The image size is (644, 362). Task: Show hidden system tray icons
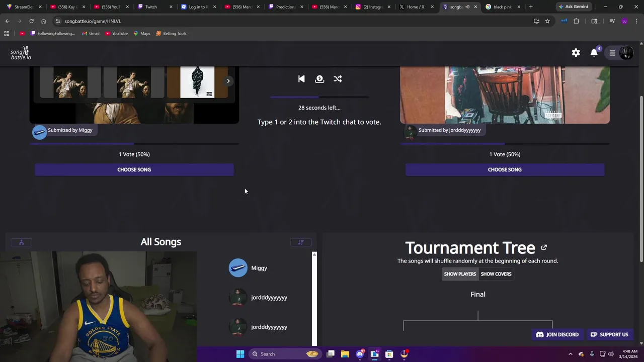point(570,354)
